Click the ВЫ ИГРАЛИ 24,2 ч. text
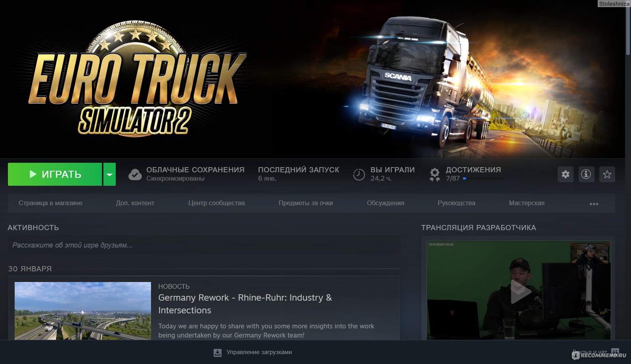Viewport: 631px width, 364px height. pos(392,174)
